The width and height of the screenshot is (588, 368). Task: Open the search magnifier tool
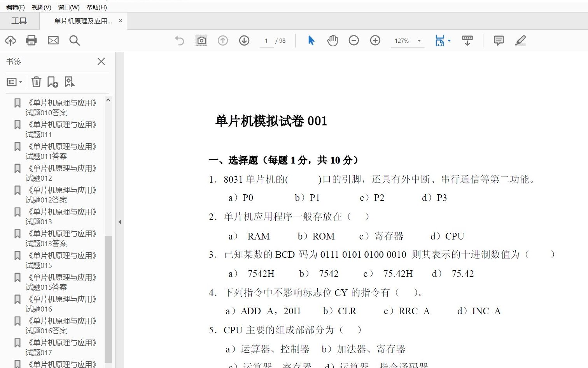74,40
